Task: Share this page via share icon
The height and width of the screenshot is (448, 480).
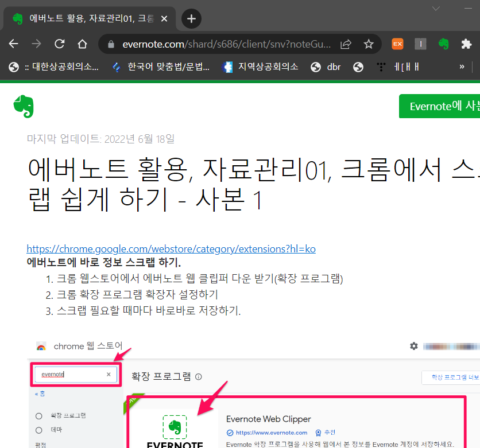Action: pyautogui.click(x=346, y=44)
